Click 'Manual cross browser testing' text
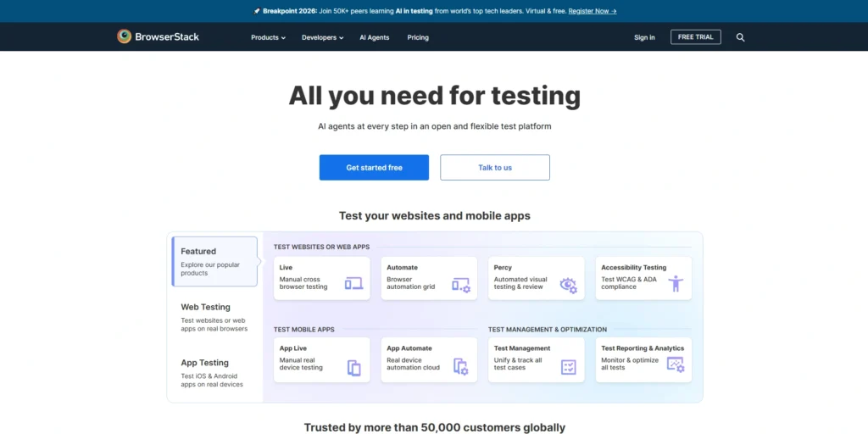868x434 pixels. coord(303,283)
